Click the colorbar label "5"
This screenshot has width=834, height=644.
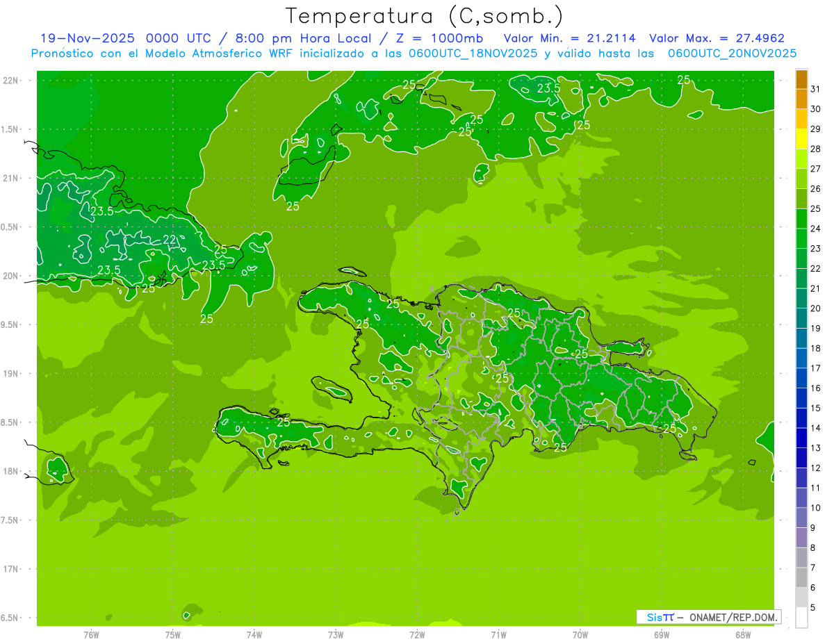coord(814,607)
